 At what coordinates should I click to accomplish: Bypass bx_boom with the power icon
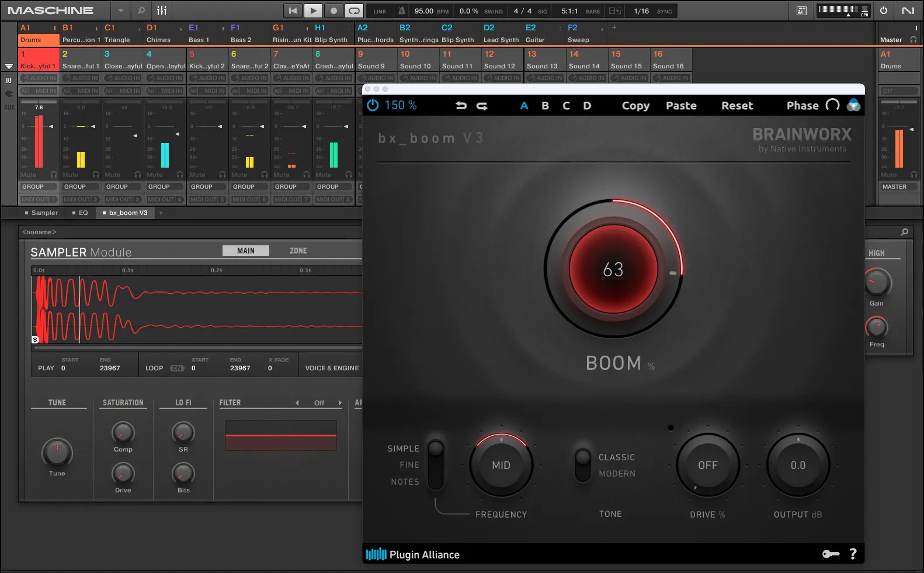(x=373, y=105)
